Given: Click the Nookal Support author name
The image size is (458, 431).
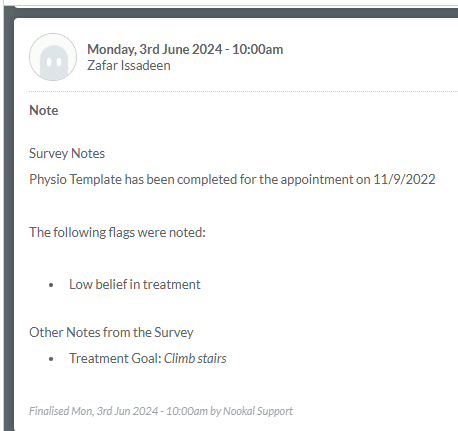Looking at the screenshot, I should 258,411.
